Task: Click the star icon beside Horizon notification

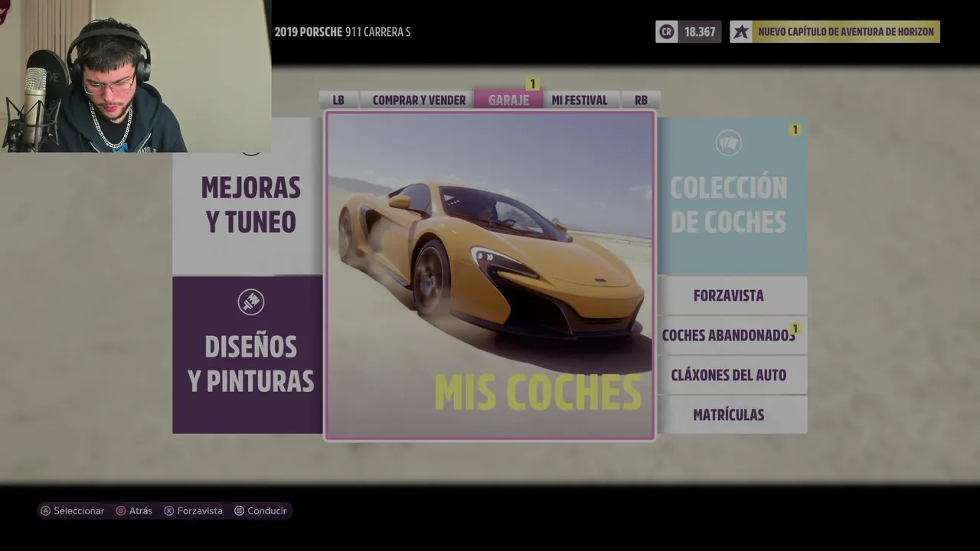Action: (740, 31)
